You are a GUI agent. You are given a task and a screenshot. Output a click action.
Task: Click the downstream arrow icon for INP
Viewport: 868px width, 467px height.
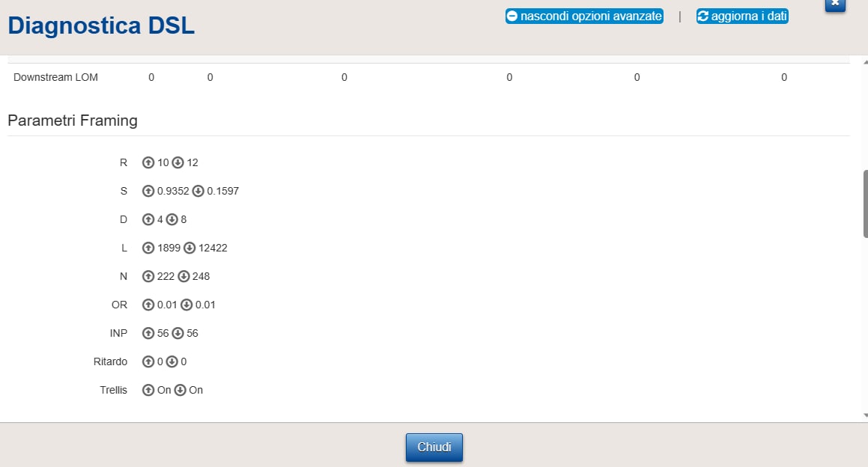click(x=177, y=333)
